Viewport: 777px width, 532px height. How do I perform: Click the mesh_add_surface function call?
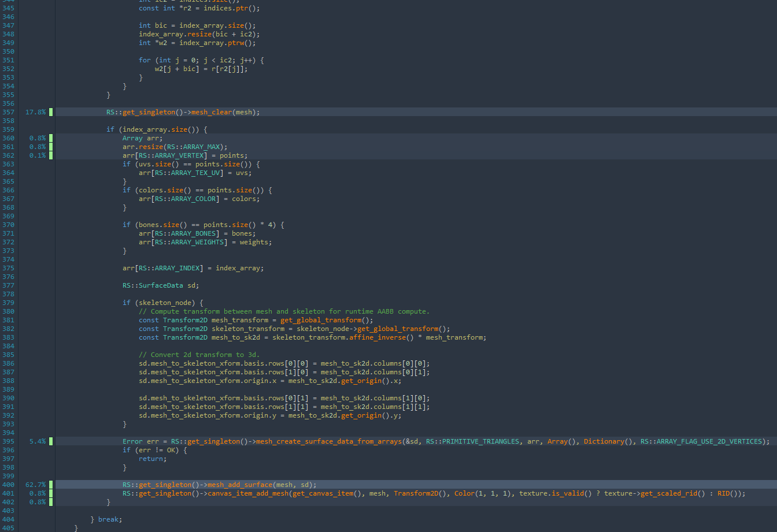240,485
